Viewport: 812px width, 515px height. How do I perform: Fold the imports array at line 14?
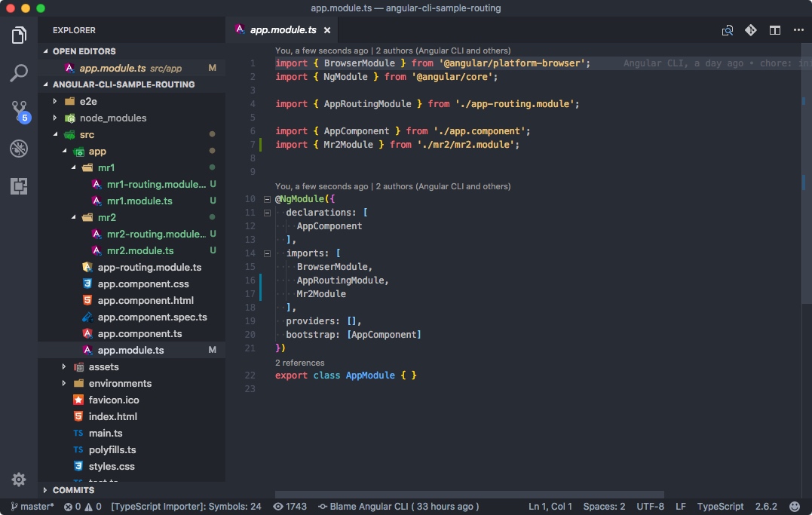[267, 253]
